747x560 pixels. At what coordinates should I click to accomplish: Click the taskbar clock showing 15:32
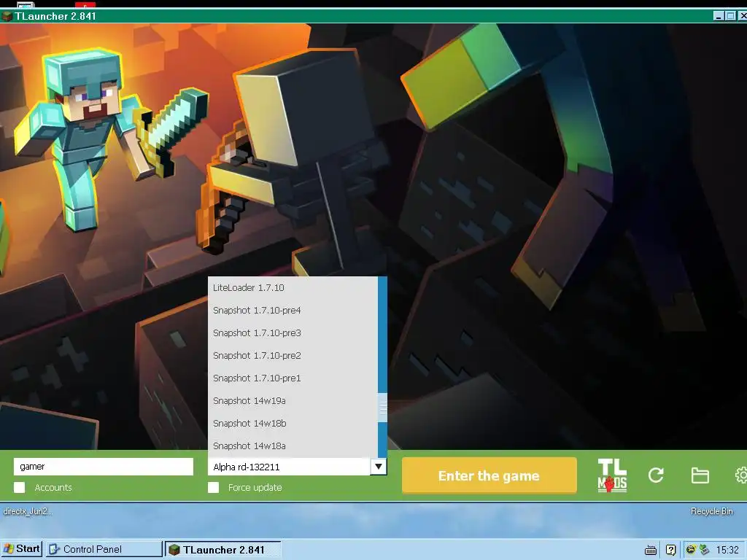(x=727, y=550)
